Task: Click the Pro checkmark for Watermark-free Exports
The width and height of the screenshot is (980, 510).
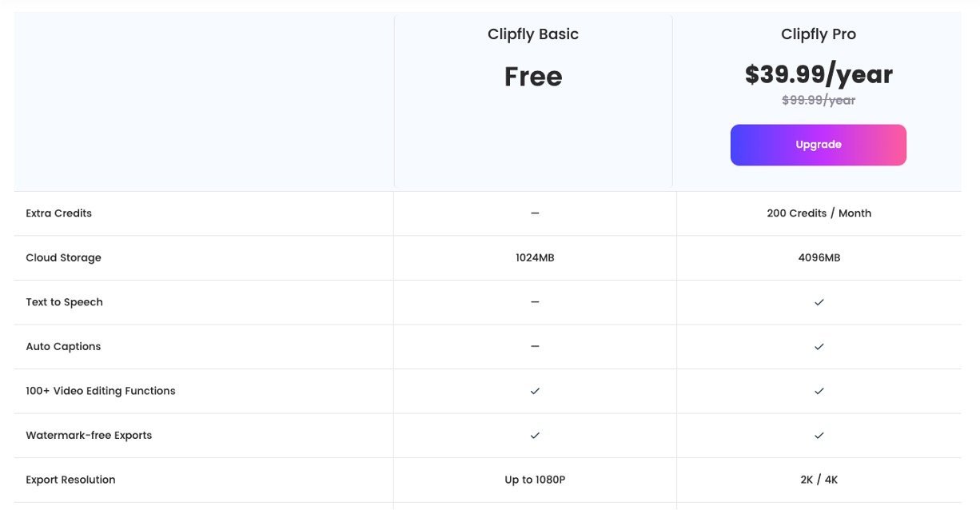Action: 819,436
